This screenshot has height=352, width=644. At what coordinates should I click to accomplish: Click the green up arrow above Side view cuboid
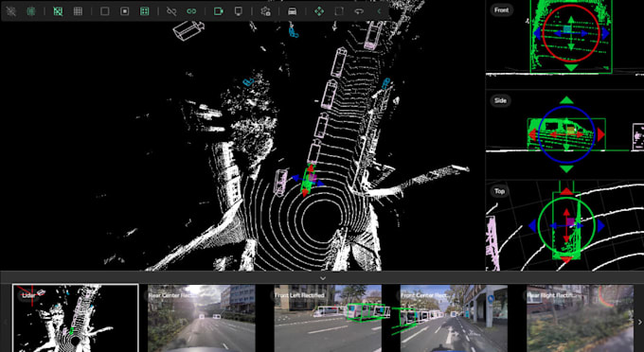[566, 100]
